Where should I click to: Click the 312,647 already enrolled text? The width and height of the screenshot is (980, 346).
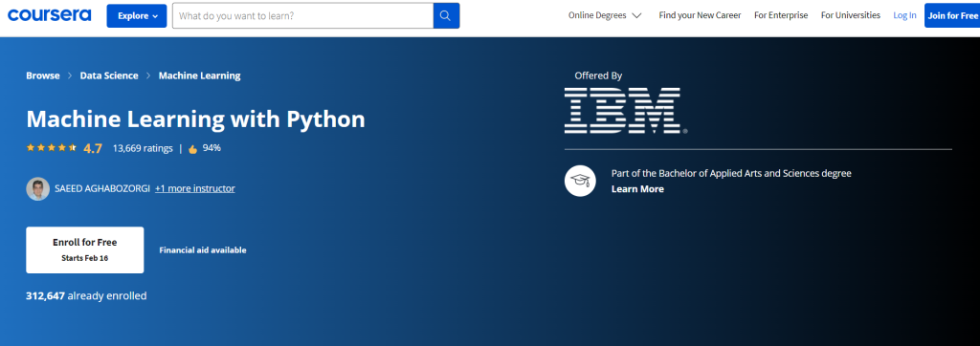(x=86, y=296)
